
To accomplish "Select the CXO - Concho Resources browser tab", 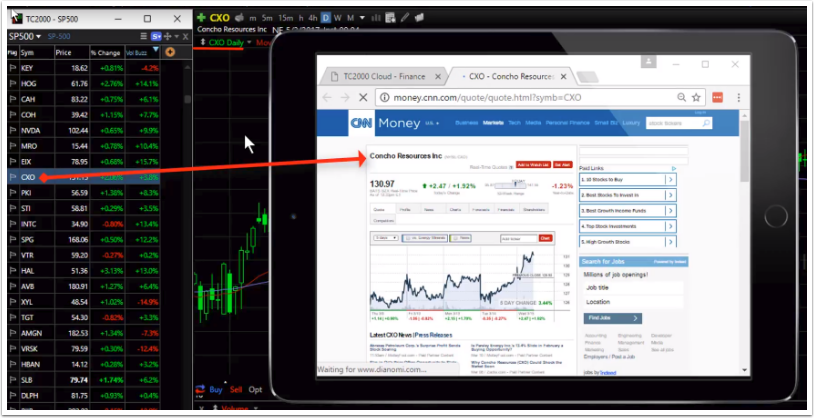I will [x=510, y=77].
